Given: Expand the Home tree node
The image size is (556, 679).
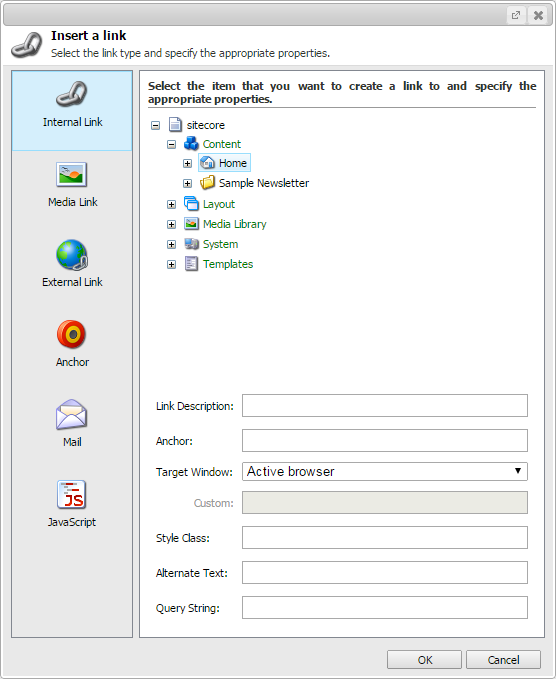Looking at the screenshot, I should [x=187, y=164].
